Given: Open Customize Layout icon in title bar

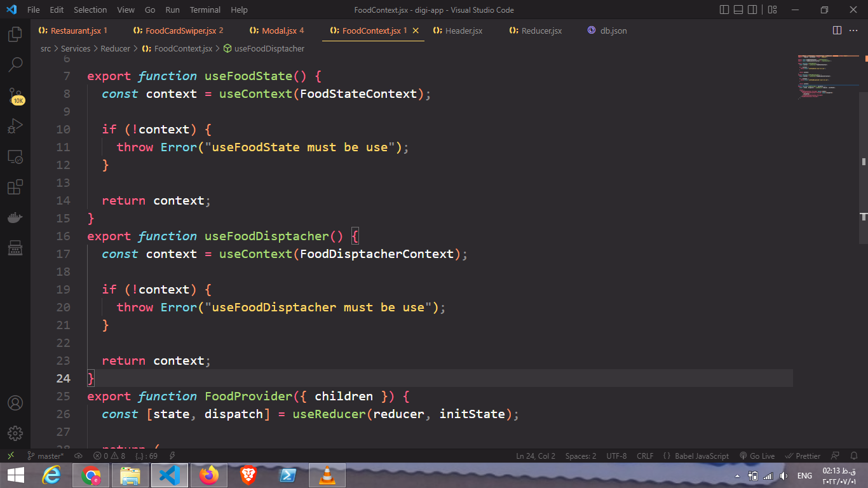Looking at the screenshot, I should [x=773, y=10].
